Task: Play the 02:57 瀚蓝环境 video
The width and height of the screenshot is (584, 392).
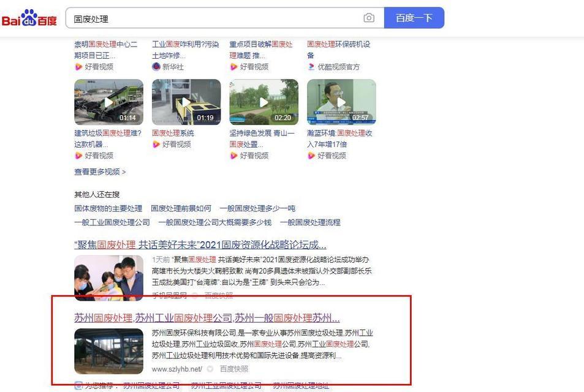Action: tap(341, 102)
